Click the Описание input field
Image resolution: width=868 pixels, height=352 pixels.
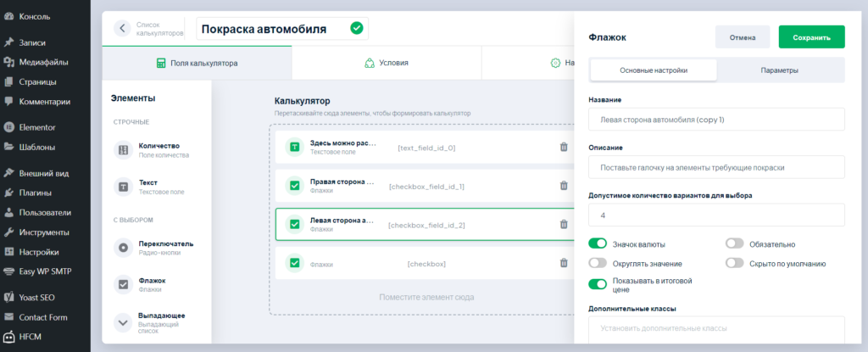pyautogui.click(x=717, y=167)
